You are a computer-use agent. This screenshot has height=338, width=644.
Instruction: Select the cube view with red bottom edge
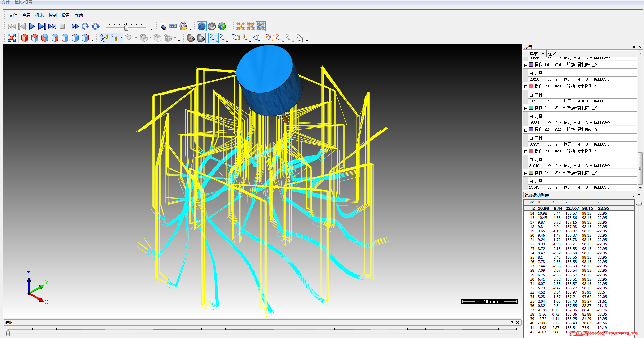[65, 38]
